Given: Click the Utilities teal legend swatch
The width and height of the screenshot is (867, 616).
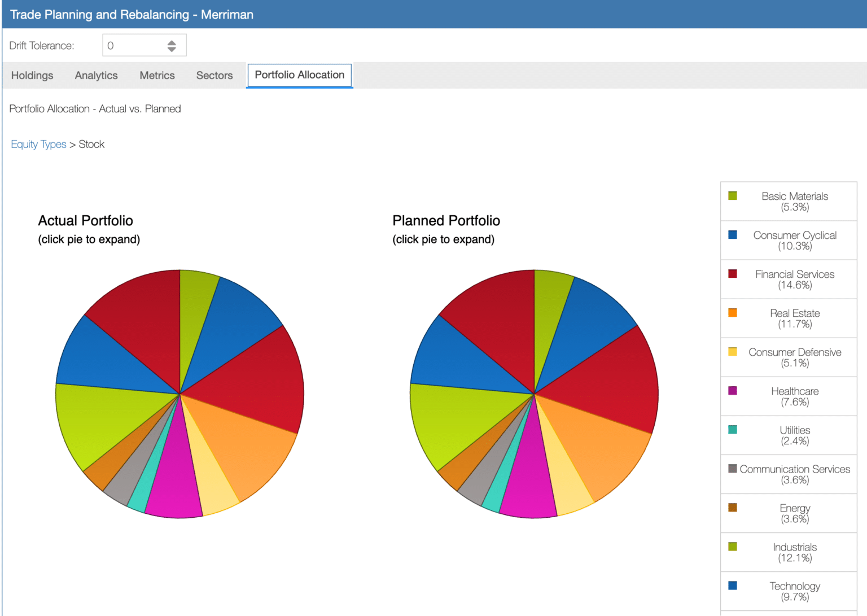Looking at the screenshot, I should pos(733,430).
